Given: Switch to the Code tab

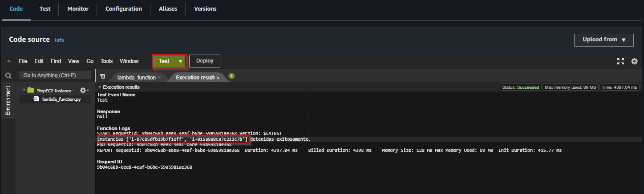Looking at the screenshot, I should [x=16, y=9].
